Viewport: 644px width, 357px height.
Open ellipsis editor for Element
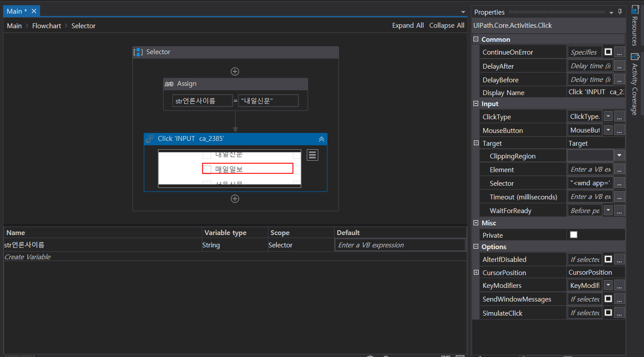tap(619, 169)
